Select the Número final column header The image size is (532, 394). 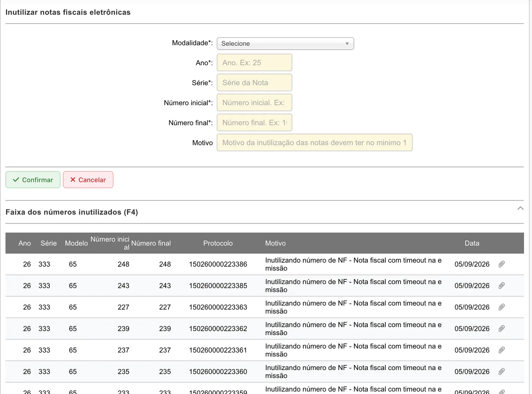pyautogui.click(x=151, y=243)
